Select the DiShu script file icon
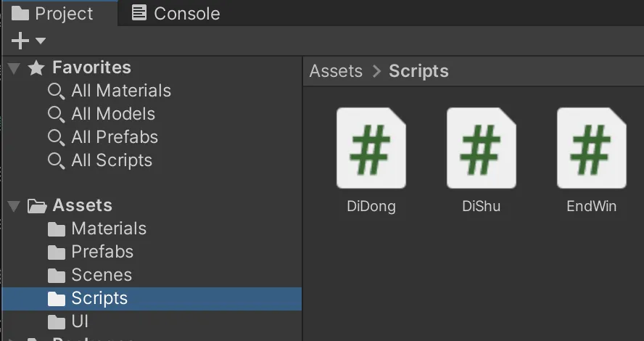 (x=482, y=148)
